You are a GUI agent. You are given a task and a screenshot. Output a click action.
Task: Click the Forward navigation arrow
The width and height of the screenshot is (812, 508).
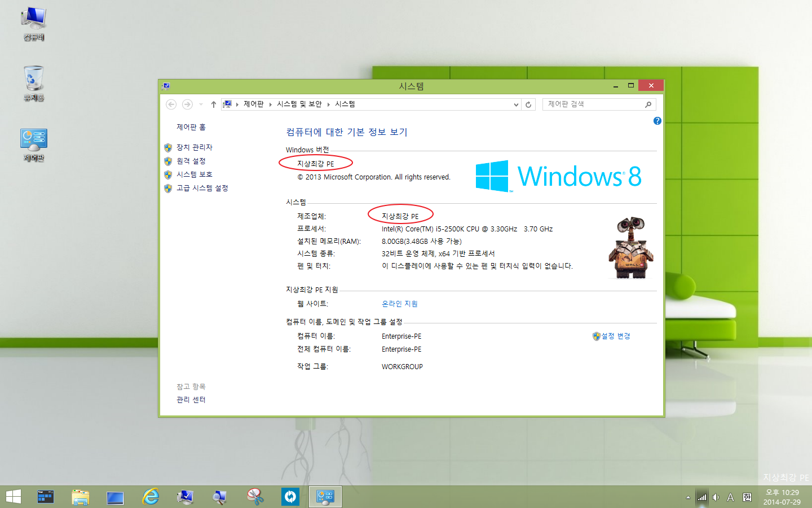[187, 104]
